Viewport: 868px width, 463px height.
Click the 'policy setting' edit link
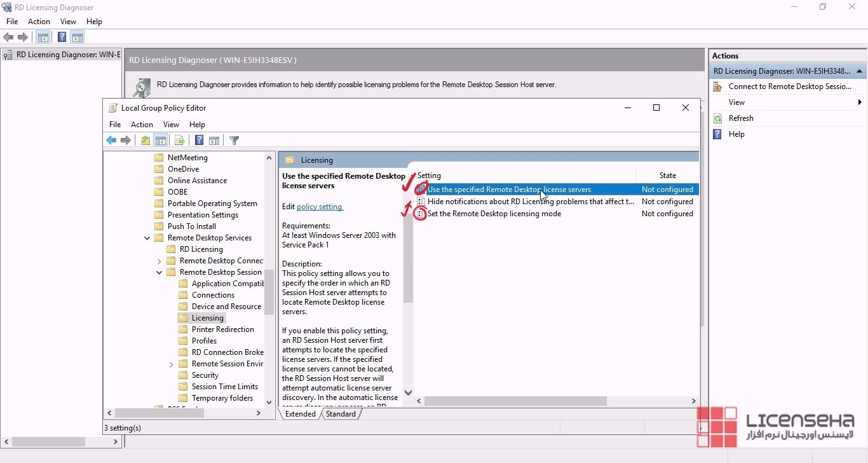pyautogui.click(x=320, y=207)
